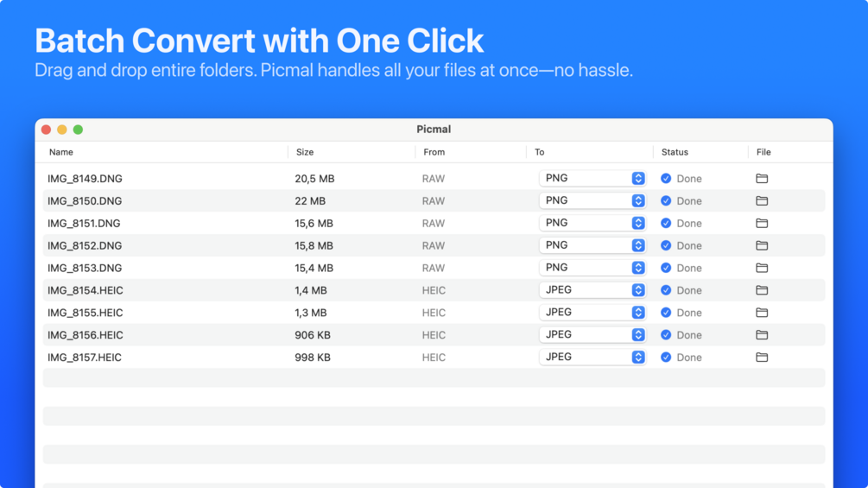This screenshot has height=488, width=868.
Task: Select file name IMG_8151.DNG
Action: tap(84, 224)
